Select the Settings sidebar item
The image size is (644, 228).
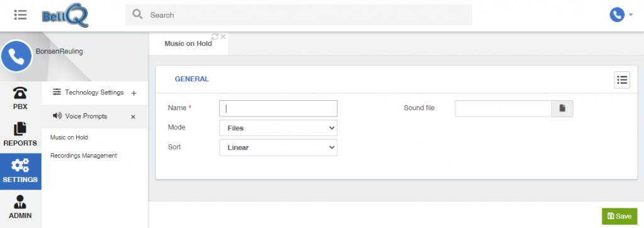[x=21, y=171]
